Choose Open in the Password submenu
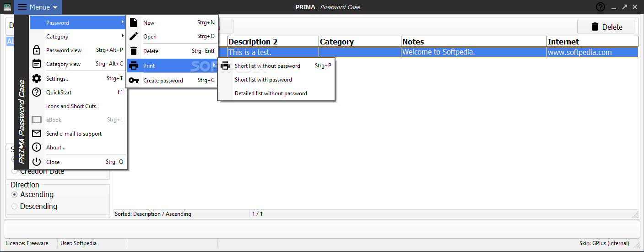The width and height of the screenshot is (644, 252). pyautogui.click(x=172, y=36)
